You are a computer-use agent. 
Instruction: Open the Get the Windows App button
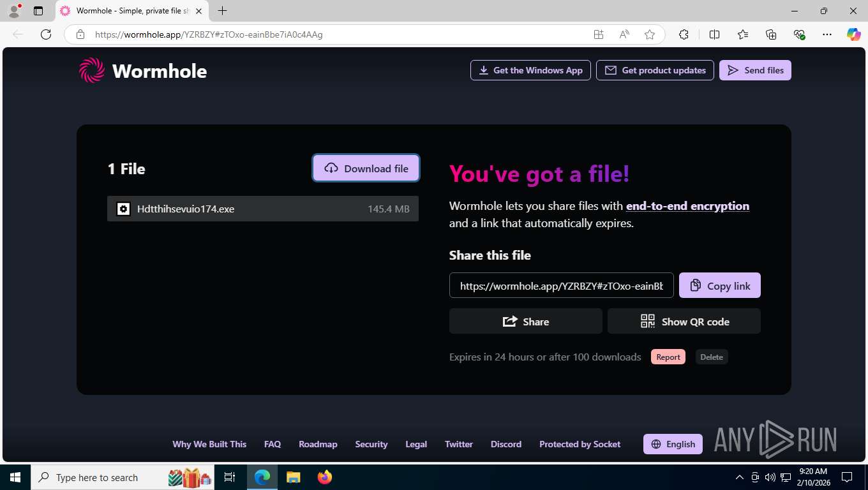pos(530,70)
